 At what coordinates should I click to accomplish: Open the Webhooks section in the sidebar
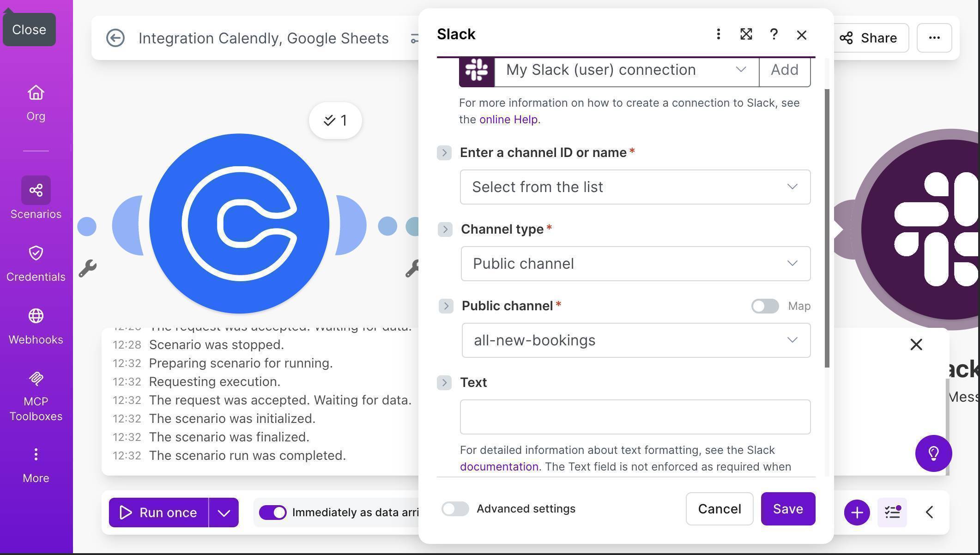(x=36, y=325)
